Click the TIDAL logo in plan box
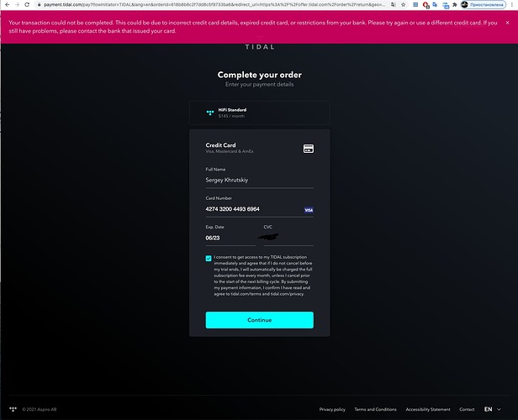This screenshot has width=518, height=420. [x=210, y=112]
